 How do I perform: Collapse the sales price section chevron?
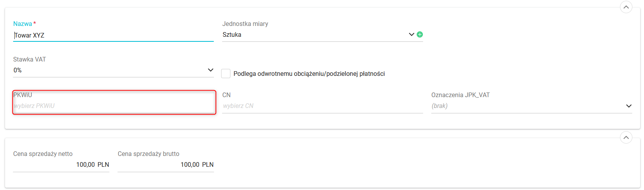[x=626, y=137]
